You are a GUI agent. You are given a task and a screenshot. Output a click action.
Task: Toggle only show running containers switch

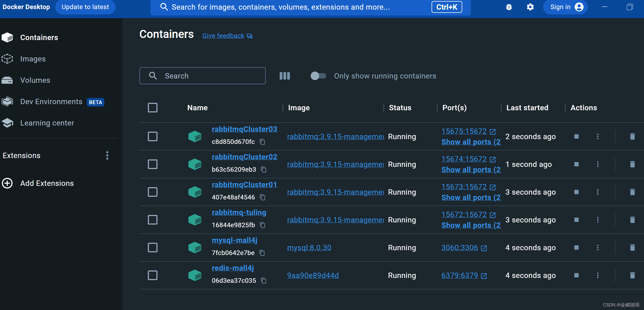[x=318, y=76]
